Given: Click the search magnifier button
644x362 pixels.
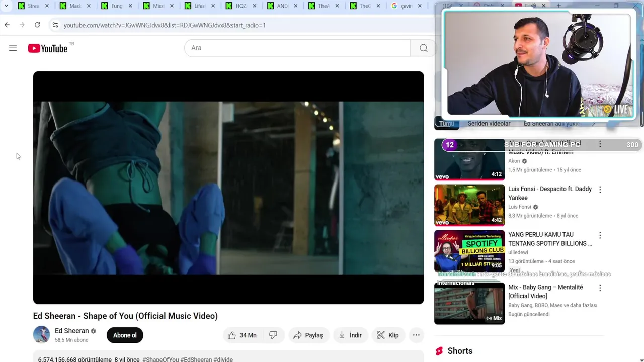Looking at the screenshot, I should 424,48.
